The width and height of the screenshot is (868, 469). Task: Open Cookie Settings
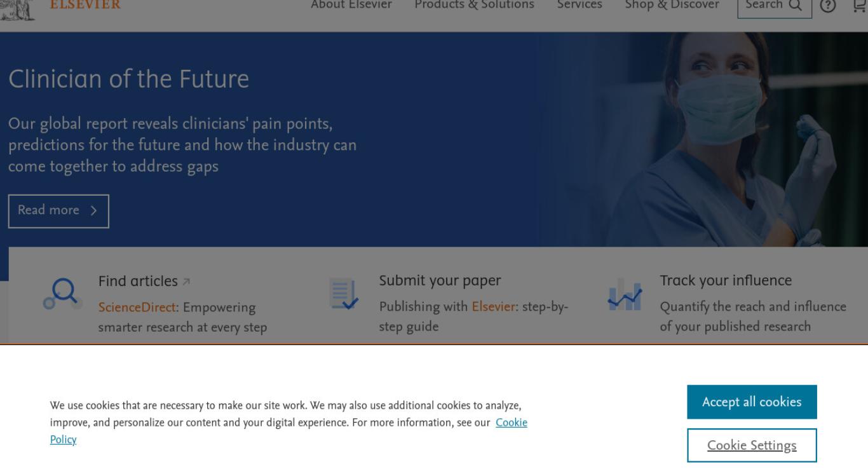point(752,445)
